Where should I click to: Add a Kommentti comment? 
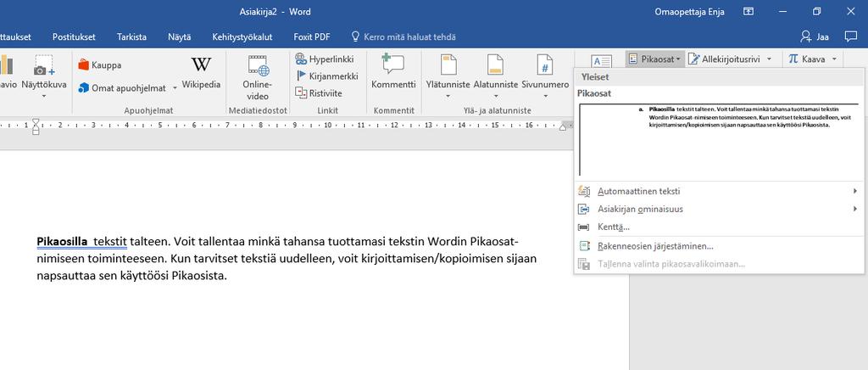coord(393,72)
